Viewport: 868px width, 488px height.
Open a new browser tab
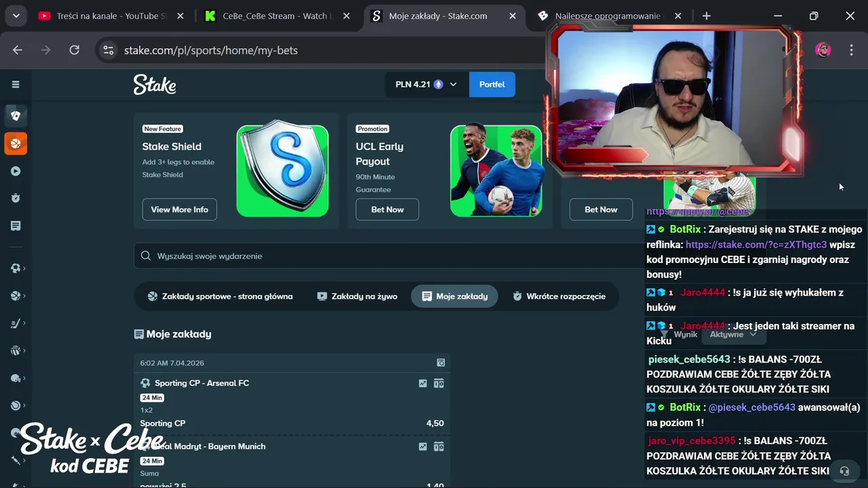coord(707,16)
